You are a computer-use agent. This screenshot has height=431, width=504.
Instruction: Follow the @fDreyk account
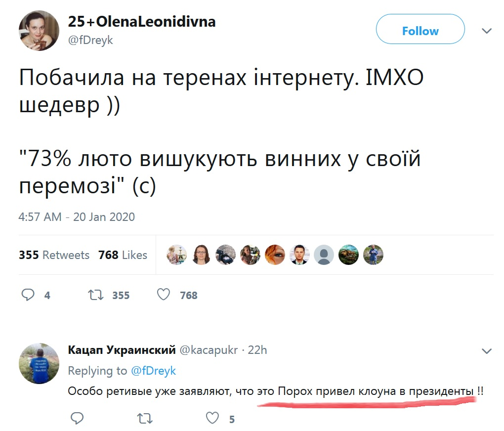click(x=420, y=31)
